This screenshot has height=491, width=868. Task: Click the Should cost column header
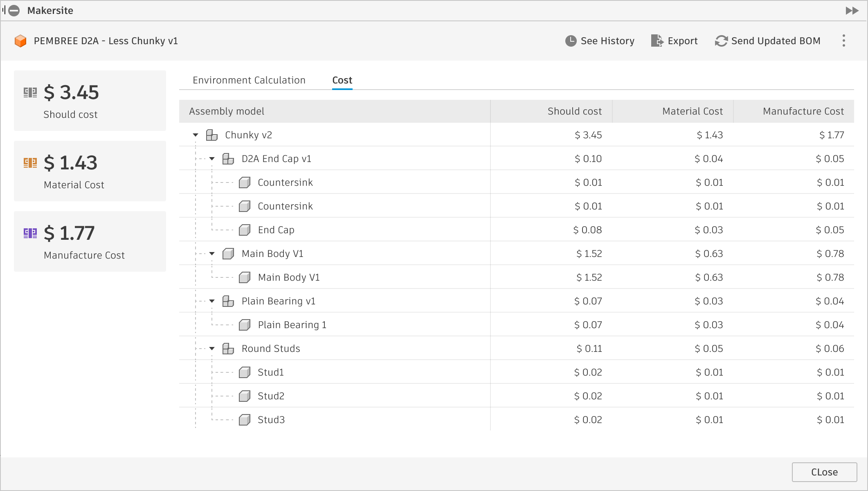[x=551, y=111]
